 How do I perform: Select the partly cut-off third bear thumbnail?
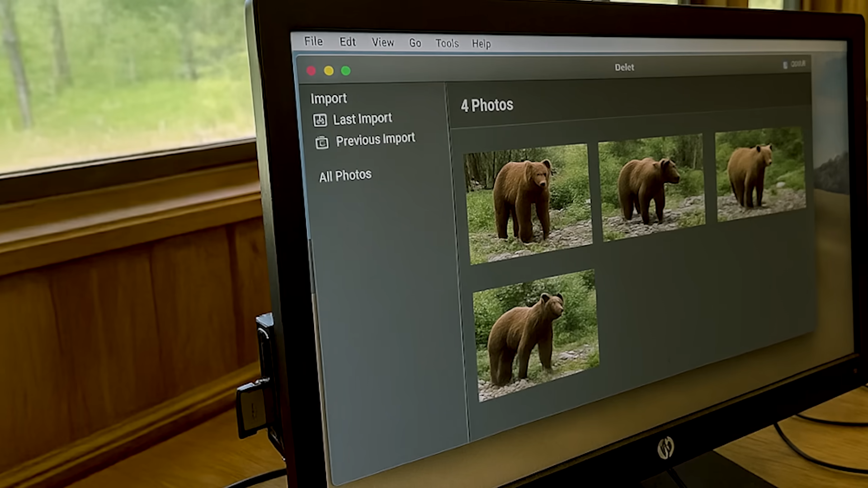click(x=759, y=174)
